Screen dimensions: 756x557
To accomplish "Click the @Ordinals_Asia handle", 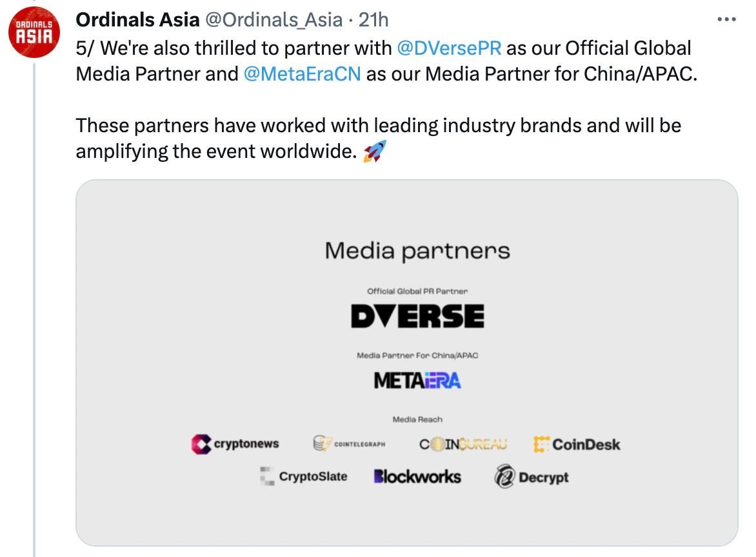I will 273,21.
